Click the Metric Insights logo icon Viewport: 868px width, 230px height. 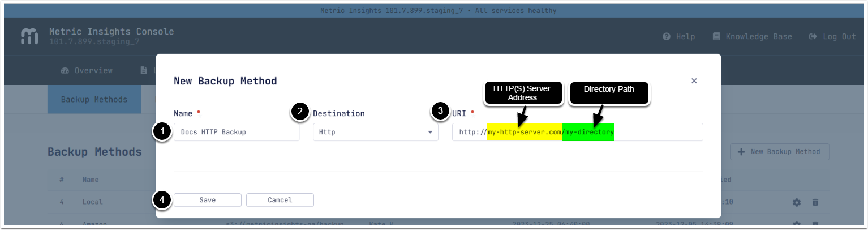[x=29, y=36]
